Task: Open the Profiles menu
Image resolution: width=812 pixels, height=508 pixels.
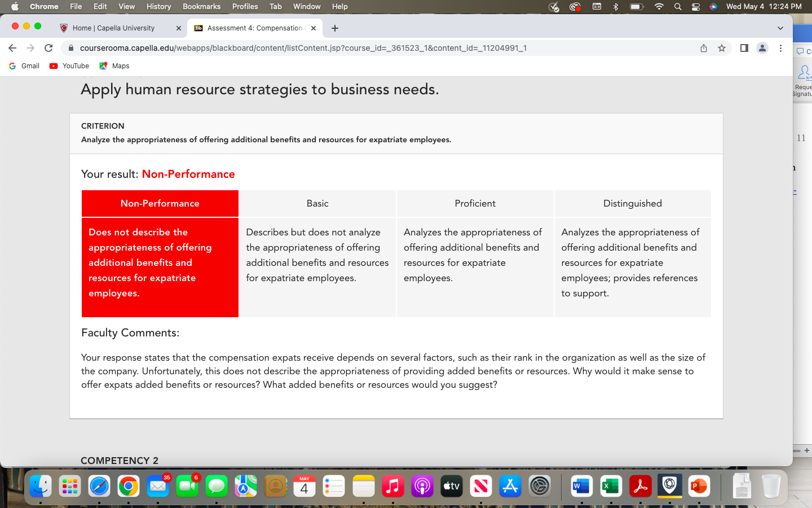Action: (x=245, y=6)
